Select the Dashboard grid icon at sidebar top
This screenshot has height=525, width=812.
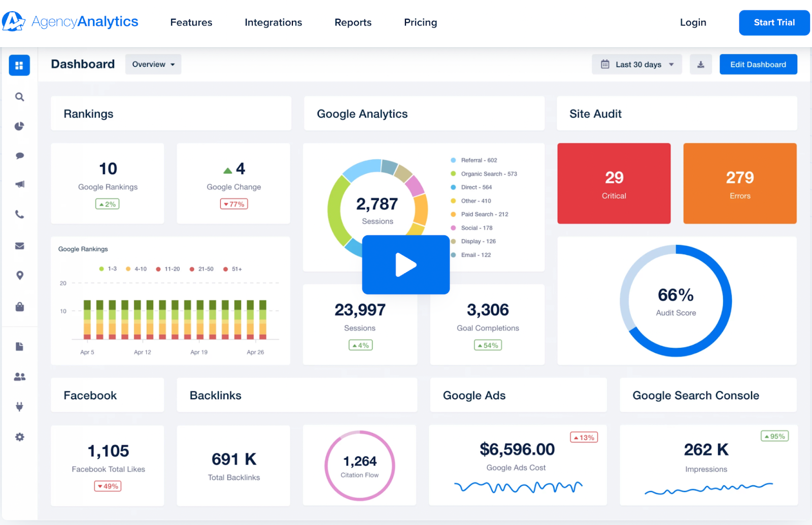click(x=19, y=65)
